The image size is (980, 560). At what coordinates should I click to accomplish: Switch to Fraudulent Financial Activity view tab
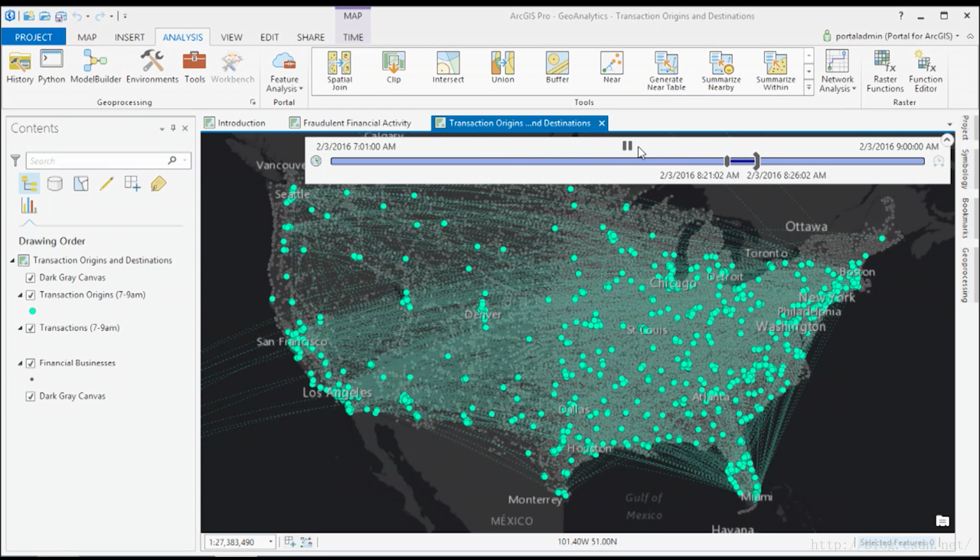[351, 123]
